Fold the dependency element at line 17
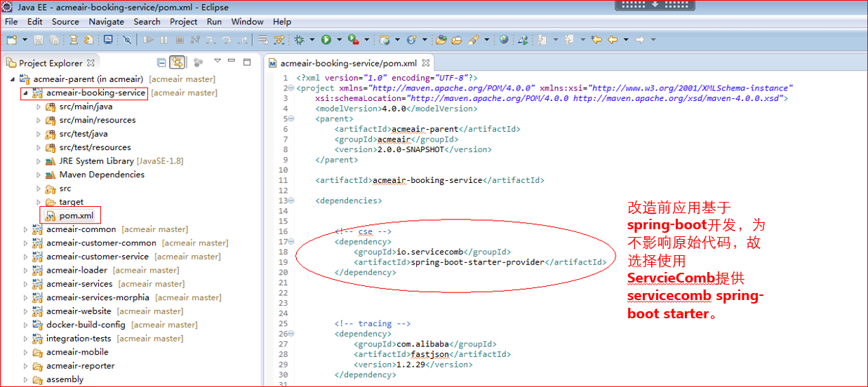 coord(291,242)
